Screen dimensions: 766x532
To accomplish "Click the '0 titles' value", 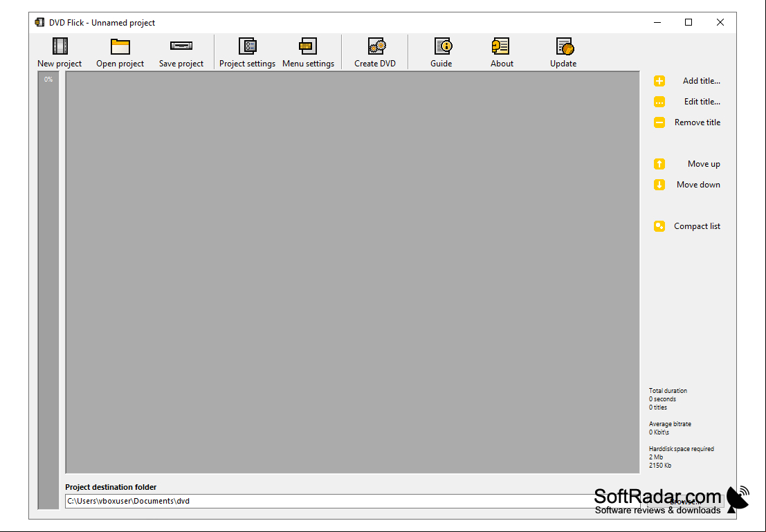I will (x=657, y=407).
